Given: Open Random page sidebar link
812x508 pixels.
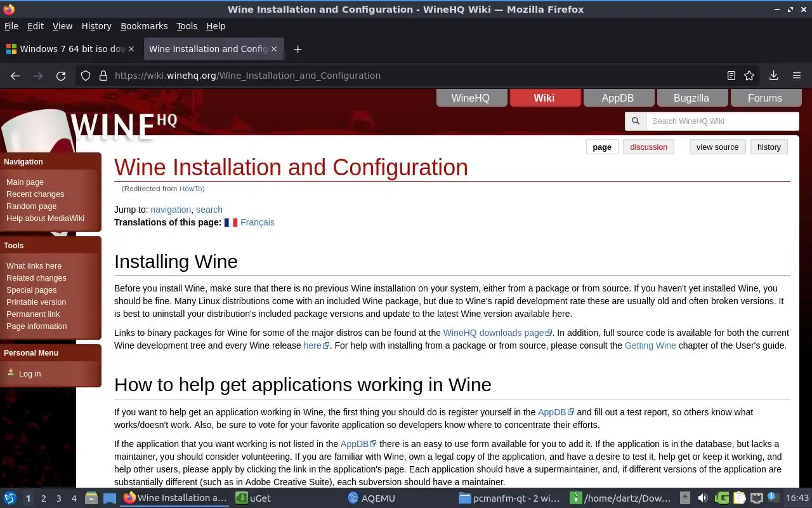Looking at the screenshot, I should [31, 206].
